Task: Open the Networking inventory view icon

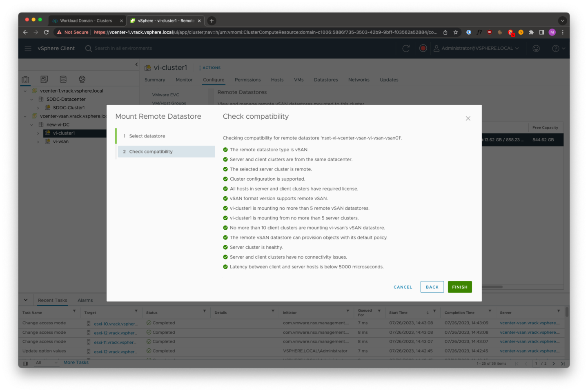Action: 81,79
